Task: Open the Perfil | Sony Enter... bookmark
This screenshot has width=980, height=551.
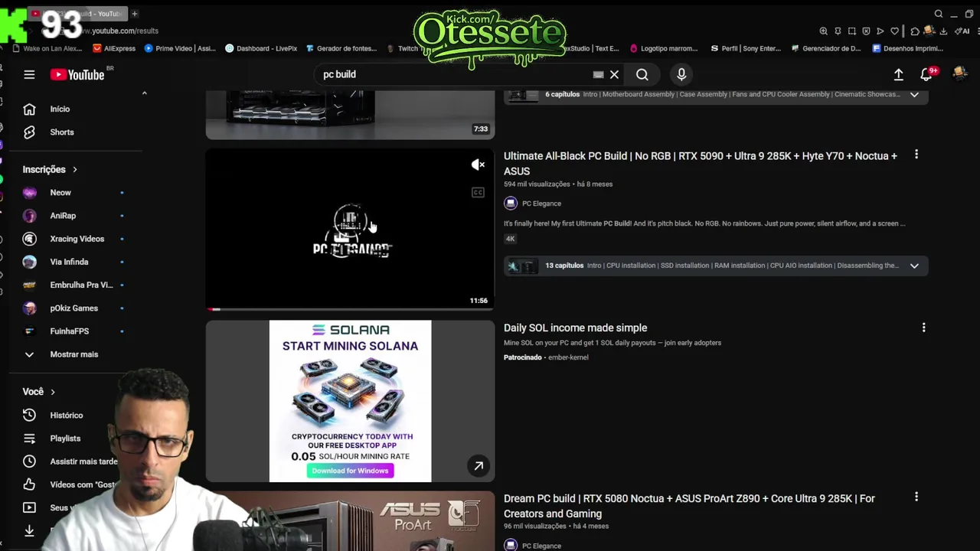Action: point(746,48)
